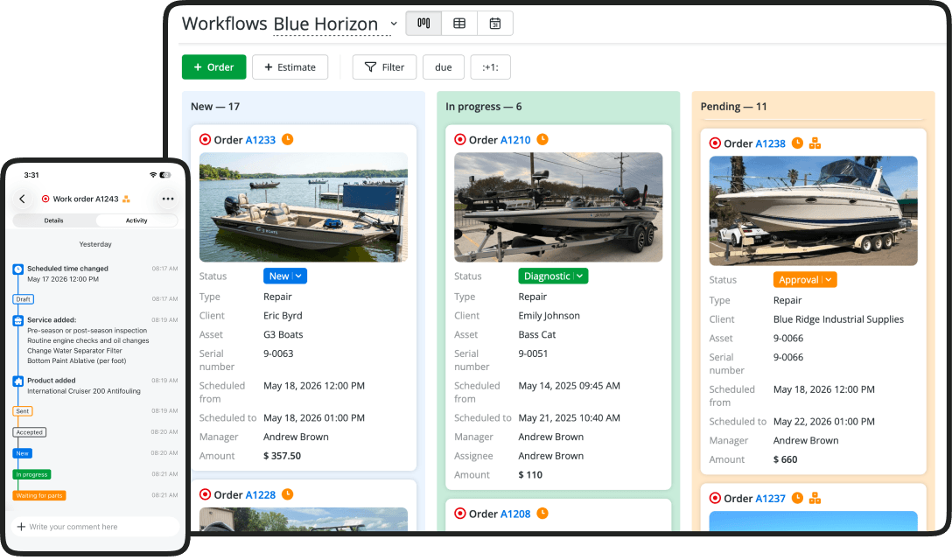Click the red target icon on Order A1228
The height and width of the screenshot is (560, 952).
tap(206, 495)
